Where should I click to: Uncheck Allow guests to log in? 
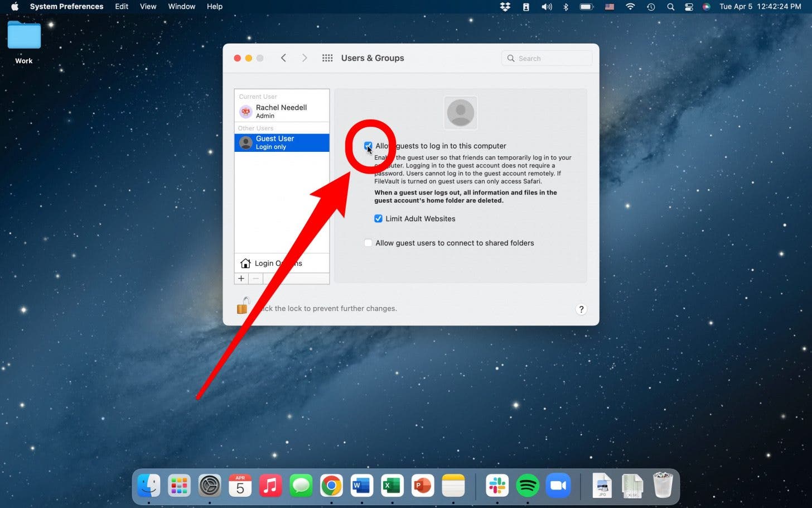[x=368, y=146]
